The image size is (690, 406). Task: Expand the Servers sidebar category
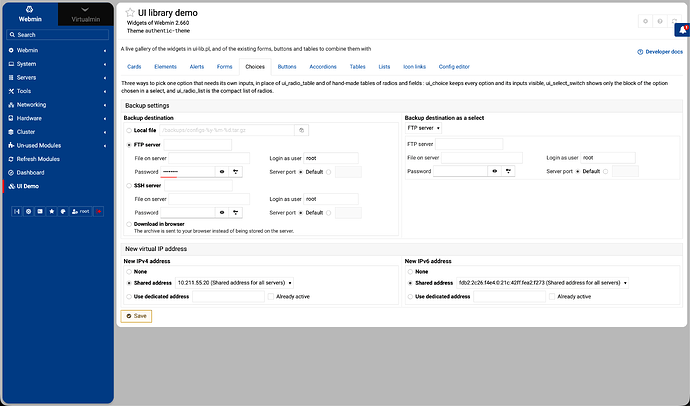58,77
